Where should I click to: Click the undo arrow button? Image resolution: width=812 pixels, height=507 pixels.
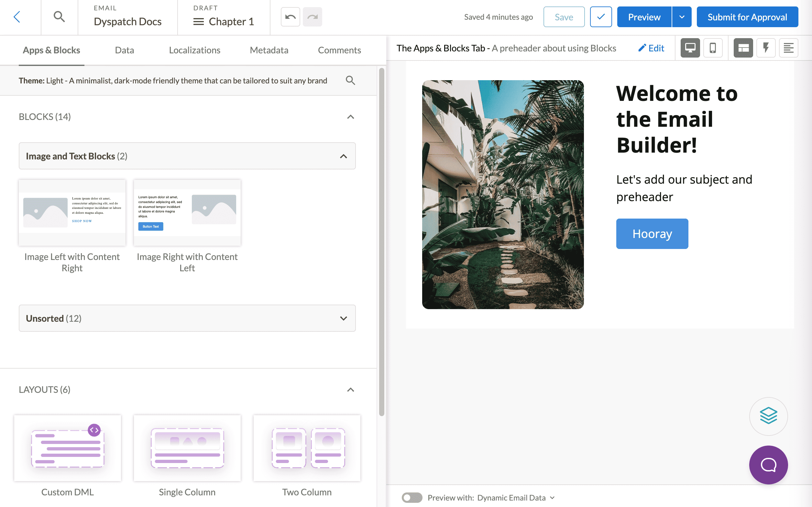tap(290, 17)
